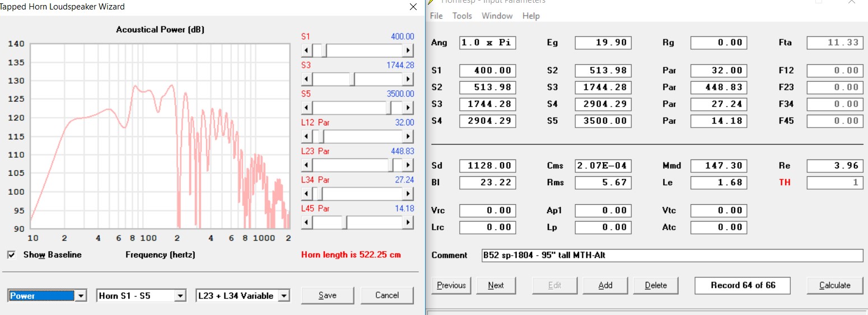868x315 pixels.
Task: Click the Comment text field
Action: coord(673,255)
